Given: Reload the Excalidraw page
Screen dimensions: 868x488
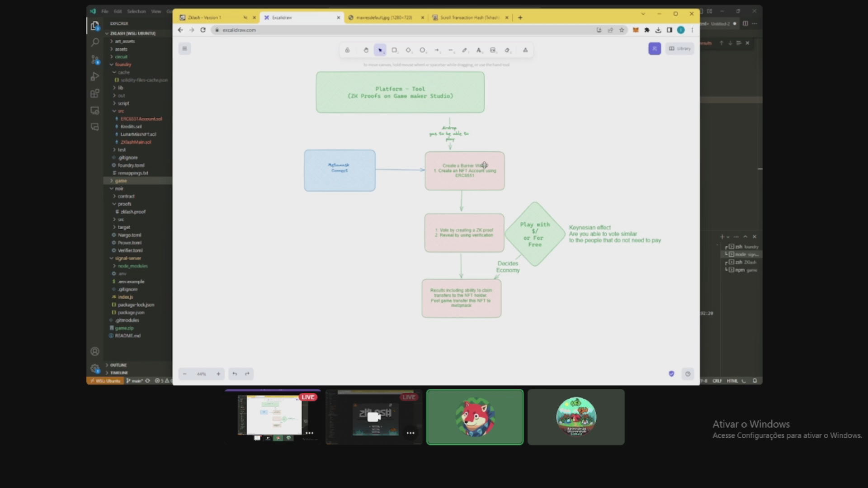Looking at the screenshot, I should pyautogui.click(x=203, y=30).
